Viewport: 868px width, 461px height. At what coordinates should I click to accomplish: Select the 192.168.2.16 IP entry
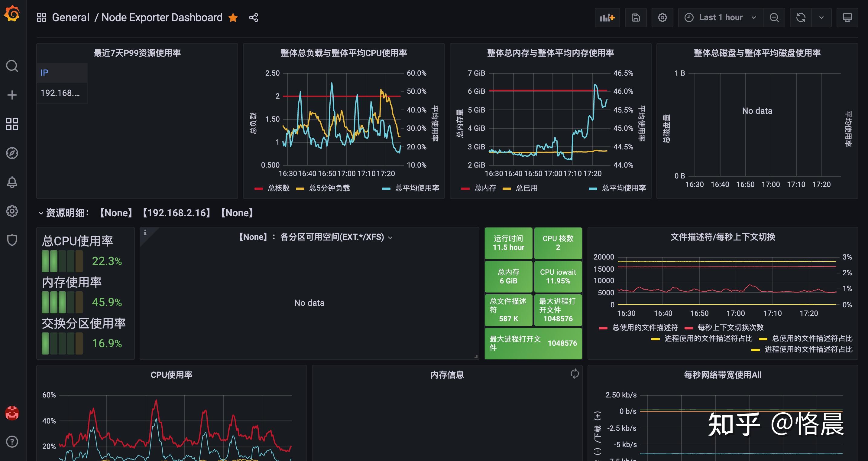[61, 93]
